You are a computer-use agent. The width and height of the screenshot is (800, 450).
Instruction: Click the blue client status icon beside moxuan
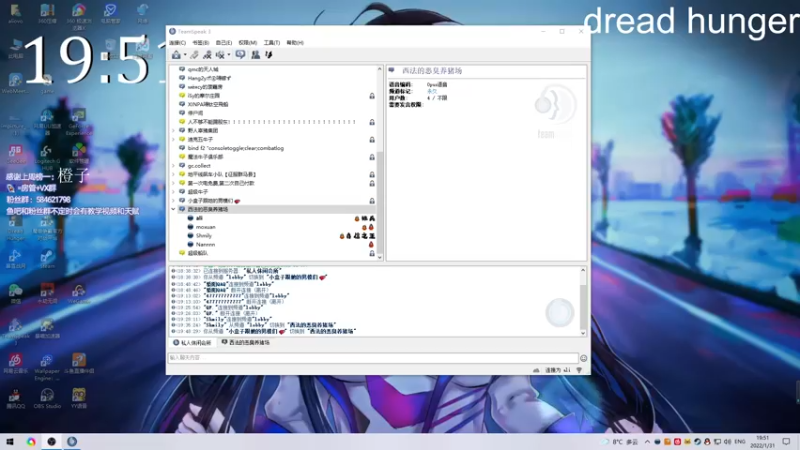click(190, 227)
